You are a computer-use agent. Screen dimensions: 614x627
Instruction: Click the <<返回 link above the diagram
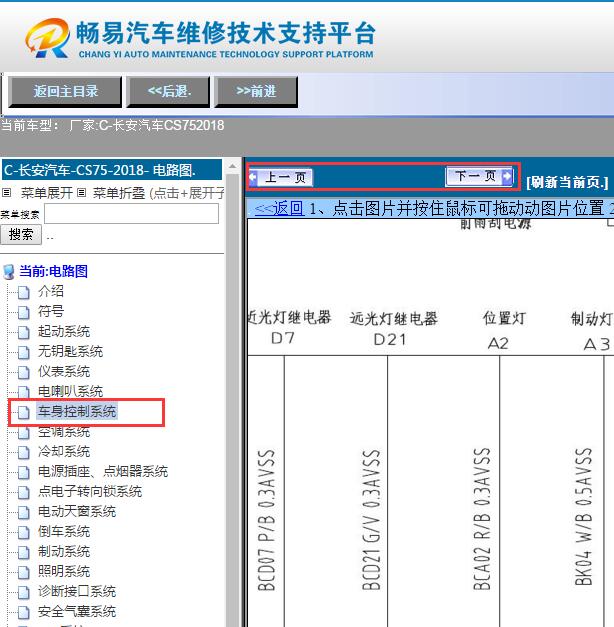click(279, 208)
